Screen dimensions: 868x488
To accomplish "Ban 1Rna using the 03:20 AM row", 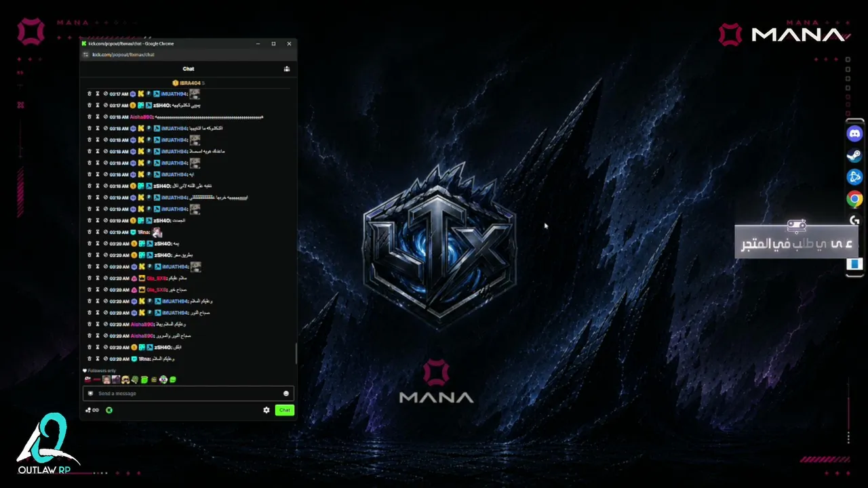I will point(105,359).
